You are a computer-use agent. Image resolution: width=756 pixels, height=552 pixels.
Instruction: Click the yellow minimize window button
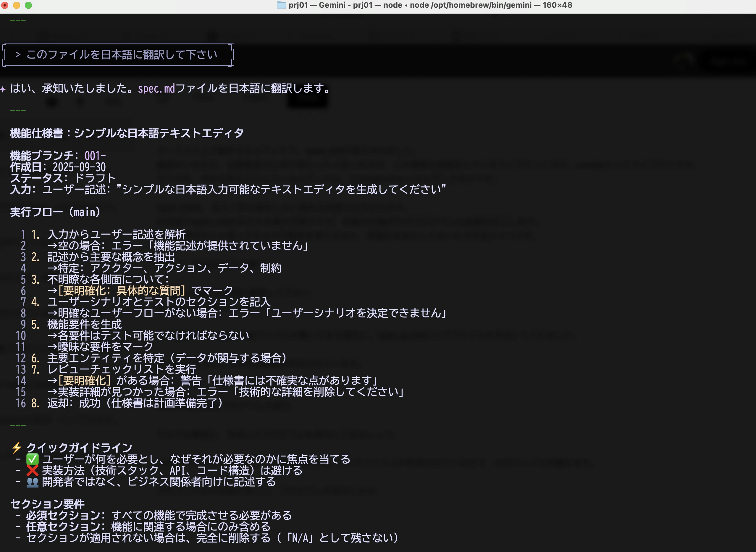pyautogui.click(x=16, y=5)
